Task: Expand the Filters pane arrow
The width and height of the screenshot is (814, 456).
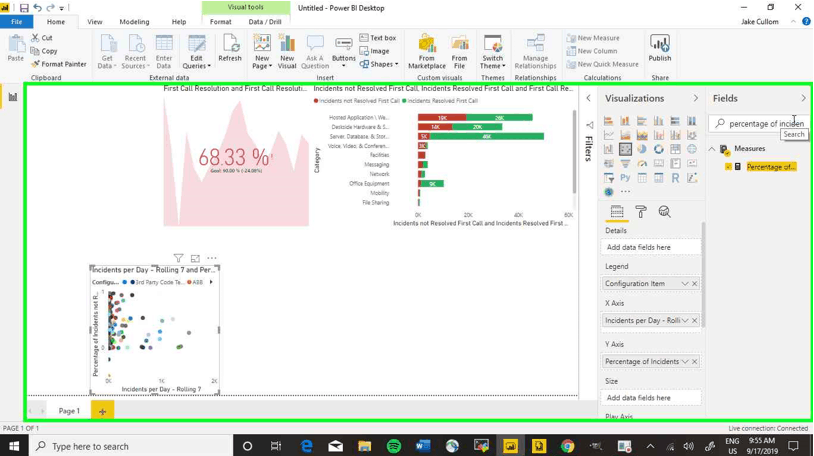Action: pyautogui.click(x=588, y=98)
